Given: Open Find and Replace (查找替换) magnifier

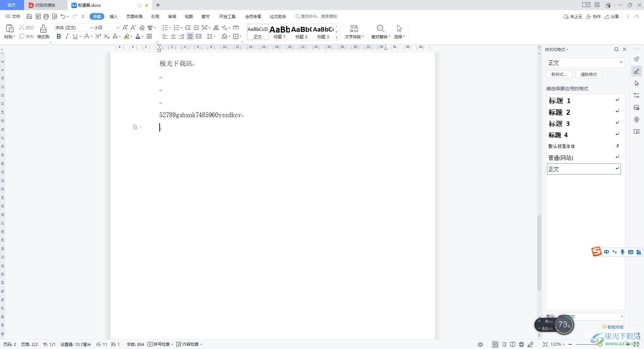Looking at the screenshot, I should pyautogui.click(x=380, y=32).
